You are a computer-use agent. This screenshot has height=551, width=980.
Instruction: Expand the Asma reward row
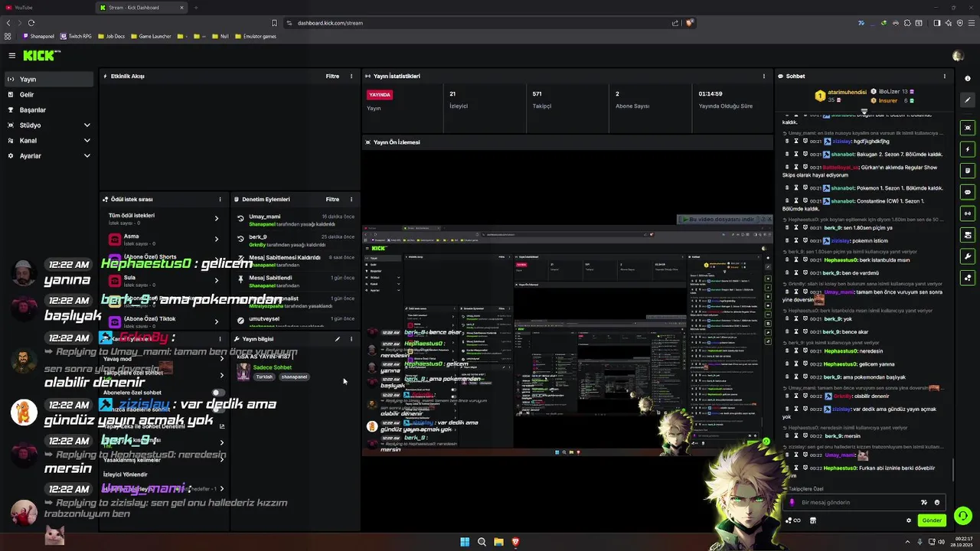tap(165, 240)
